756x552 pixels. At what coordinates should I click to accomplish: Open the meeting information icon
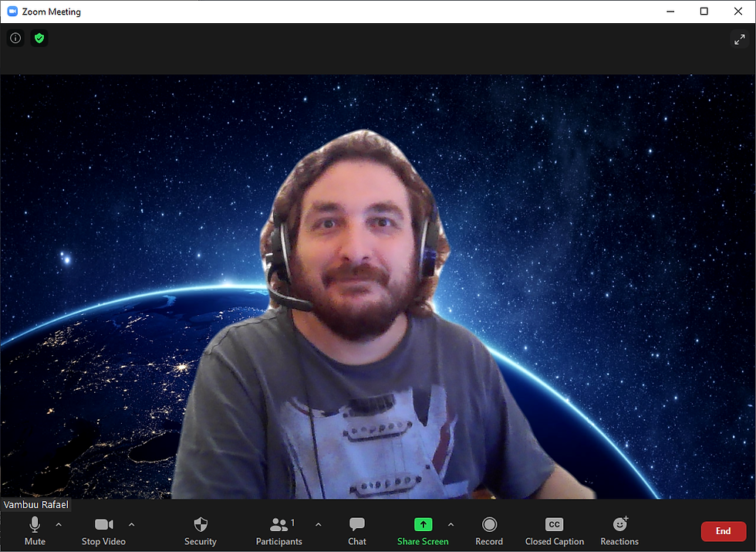pos(15,38)
